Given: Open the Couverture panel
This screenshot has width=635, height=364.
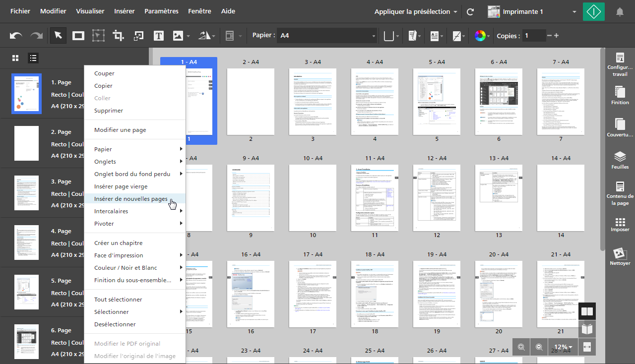Looking at the screenshot, I should point(620,127).
